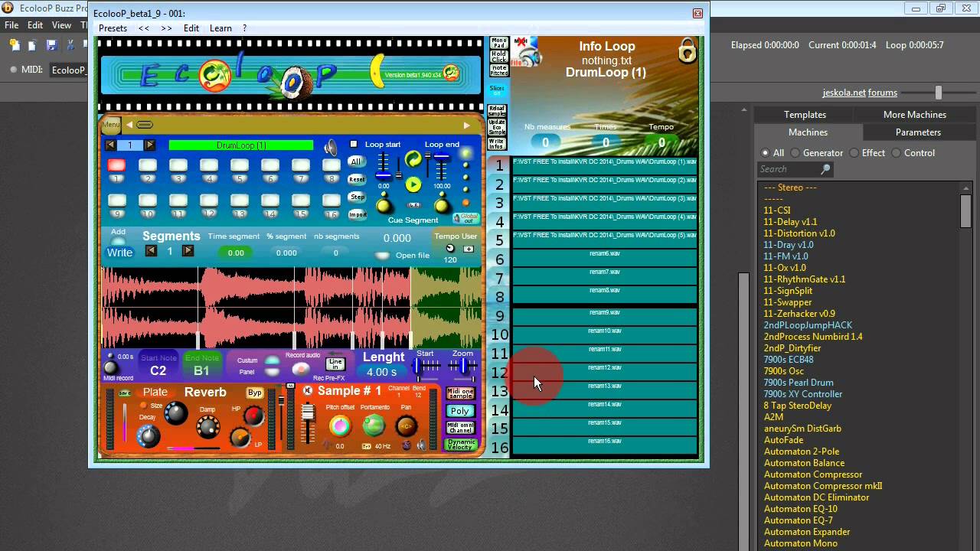Click the Tempo User small knob
Viewport: 980px width, 551px height.
[x=450, y=248]
